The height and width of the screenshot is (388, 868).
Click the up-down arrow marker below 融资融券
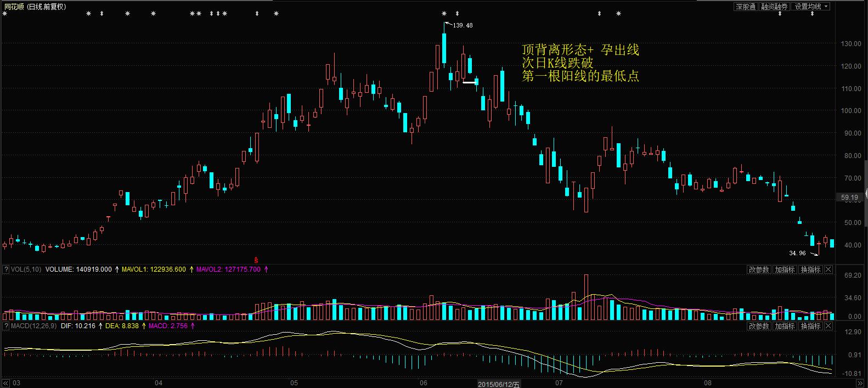780,13
